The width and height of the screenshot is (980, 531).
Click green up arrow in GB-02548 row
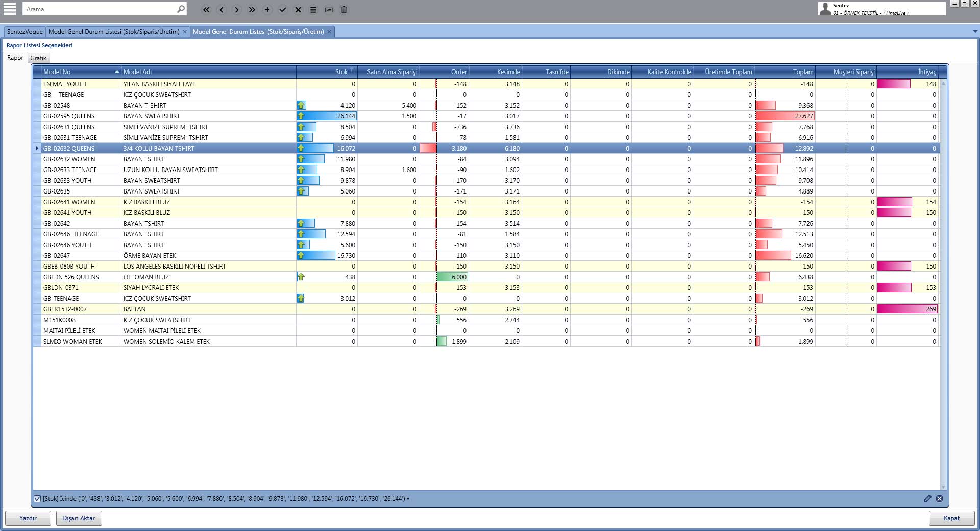pos(301,105)
